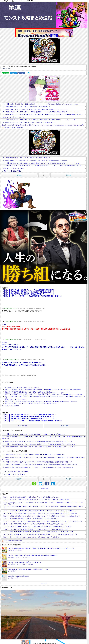Share article via green LINE icon at bottom

tap(34, 484)
